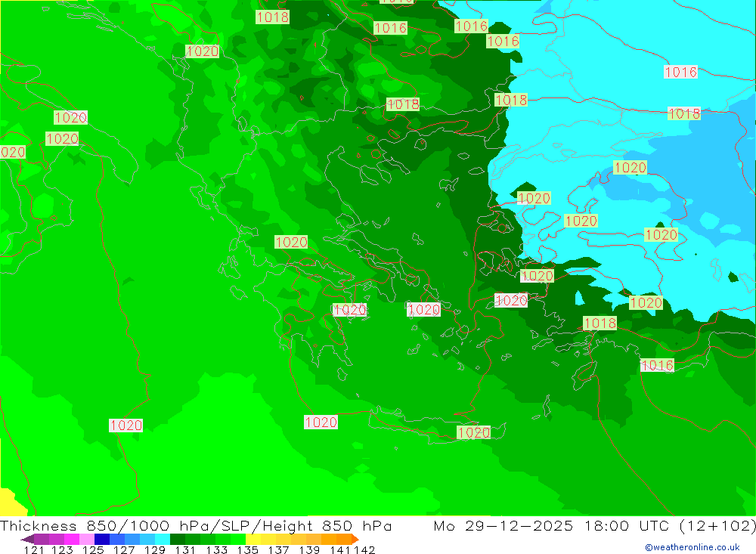Click the legend value 125
Viewport: 756px width, 554px height.
tap(93, 549)
